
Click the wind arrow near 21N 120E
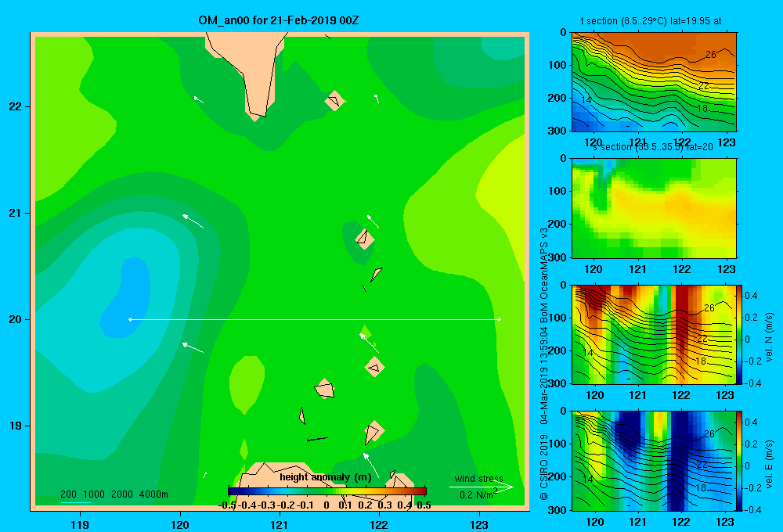[x=193, y=221]
